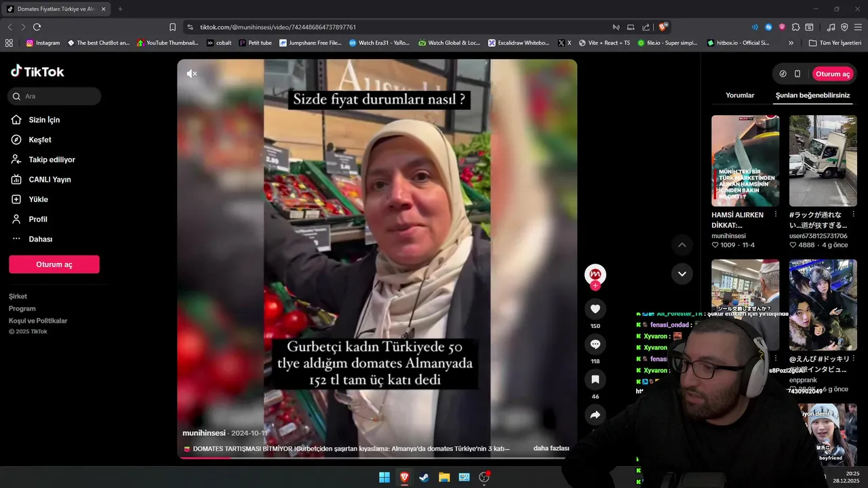Expand Koşul ve Politikalar footer section
Image resolution: width=868 pixels, height=488 pixels.
tap(38, 321)
